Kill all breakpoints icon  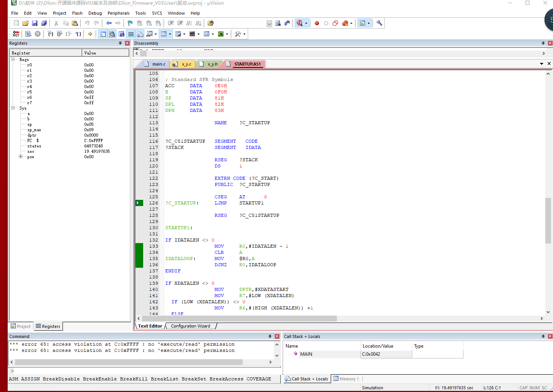click(x=345, y=23)
